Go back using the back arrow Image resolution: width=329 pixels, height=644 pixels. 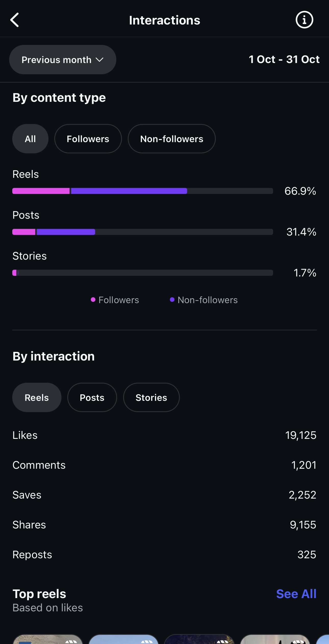point(15,20)
